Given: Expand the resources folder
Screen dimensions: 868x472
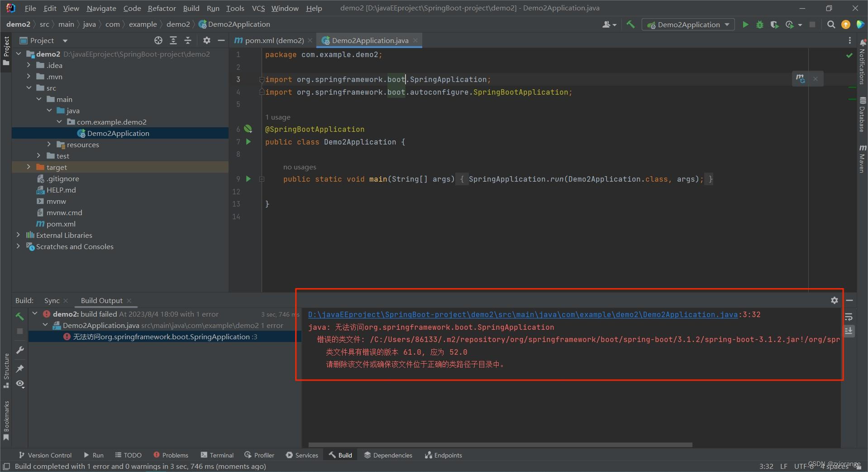Looking at the screenshot, I should [49, 144].
